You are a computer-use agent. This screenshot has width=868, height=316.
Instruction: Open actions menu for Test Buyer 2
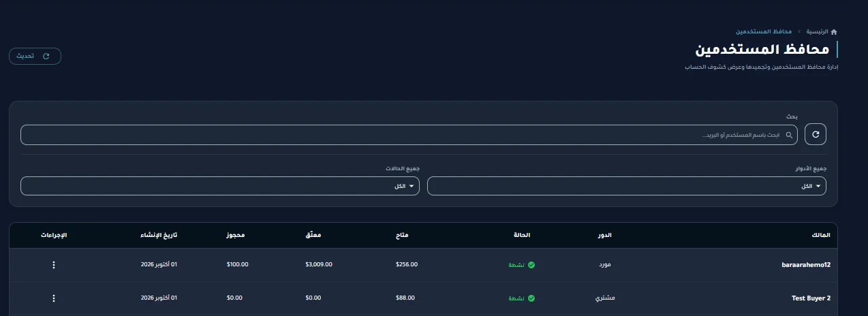click(54, 298)
